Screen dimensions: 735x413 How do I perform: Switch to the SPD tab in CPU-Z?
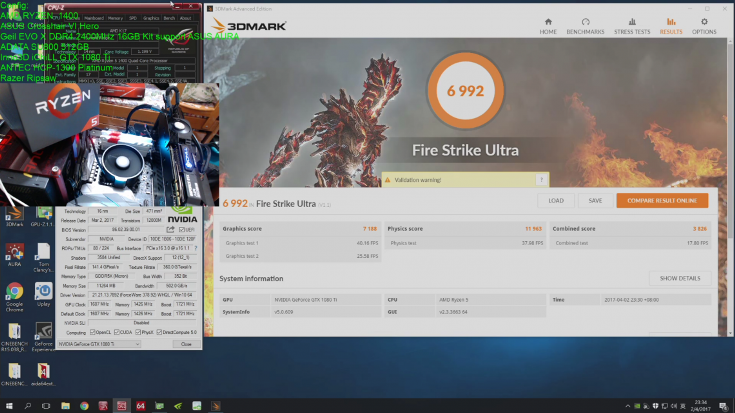tap(133, 18)
